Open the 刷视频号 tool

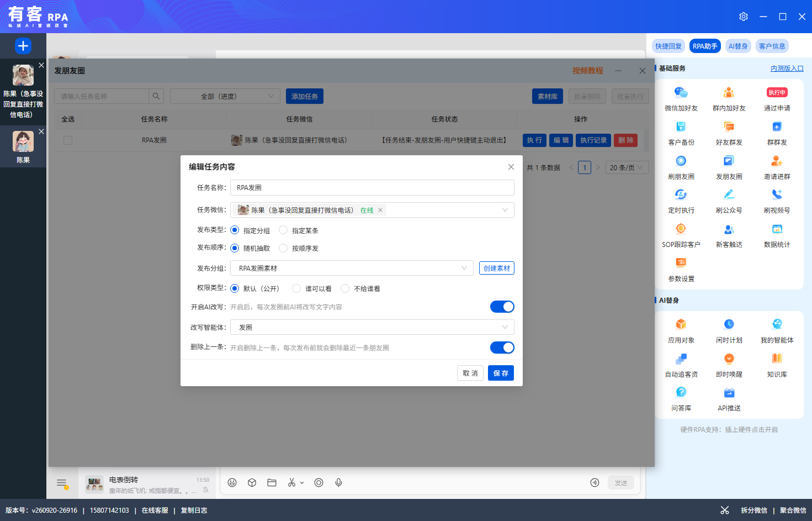(x=777, y=201)
